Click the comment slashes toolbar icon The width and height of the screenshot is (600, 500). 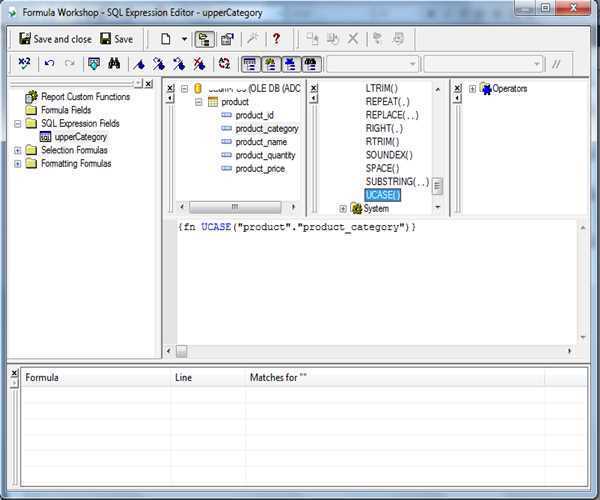coord(556,64)
